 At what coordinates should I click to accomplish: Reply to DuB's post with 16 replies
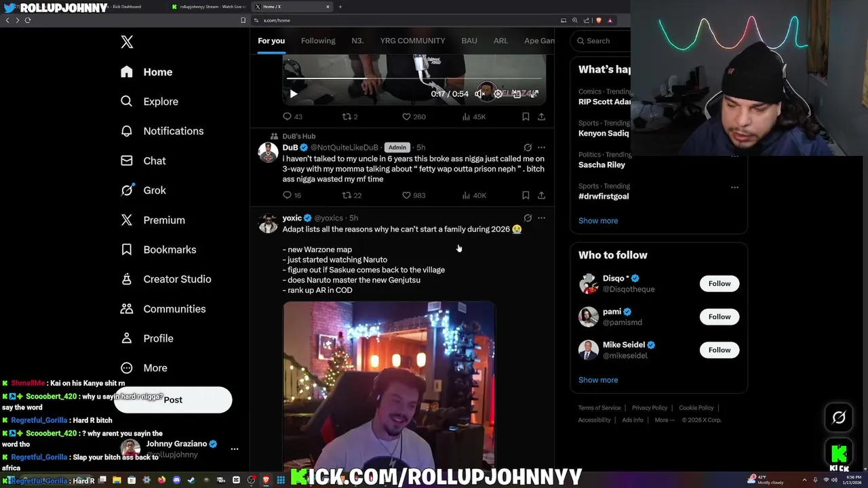coord(292,195)
